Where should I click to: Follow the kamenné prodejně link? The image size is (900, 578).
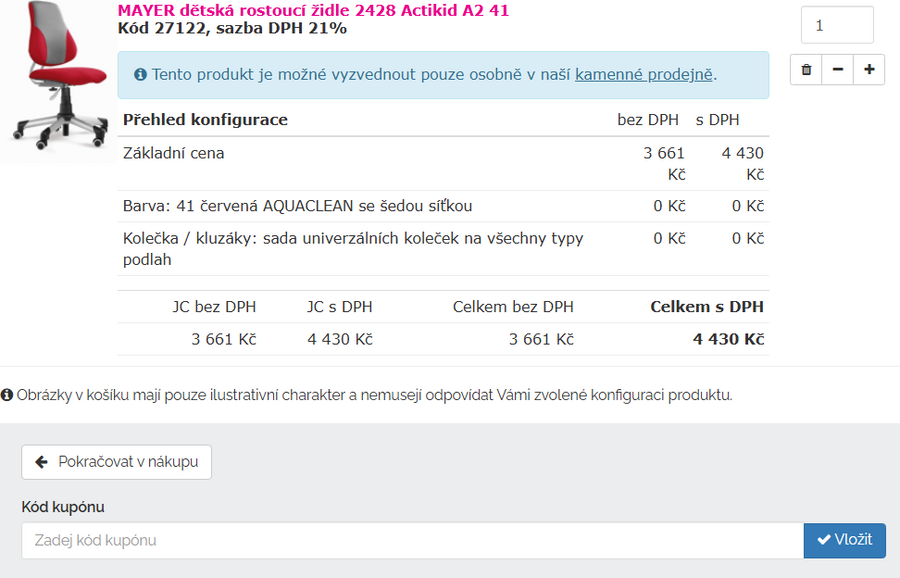click(643, 75)
